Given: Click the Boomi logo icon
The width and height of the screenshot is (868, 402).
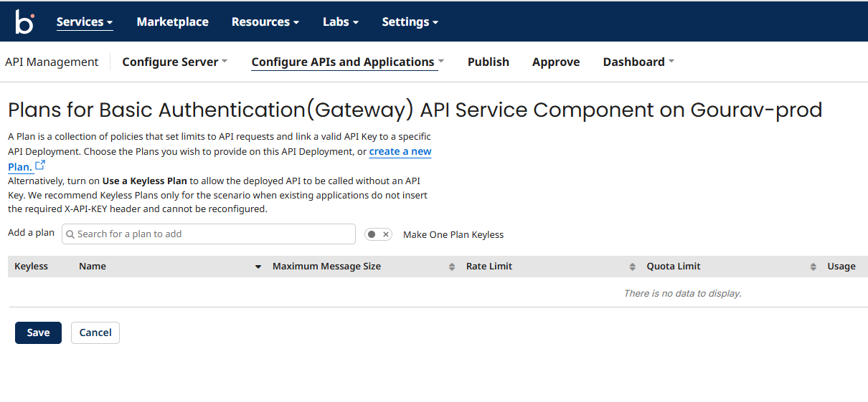Looking at the screenshot, I should tap(24, 21).
